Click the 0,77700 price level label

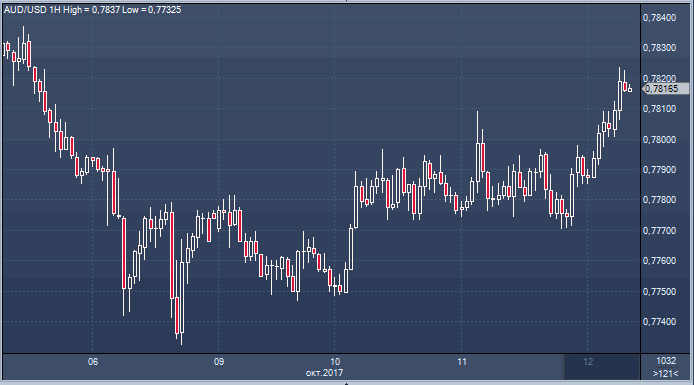(659, 231)
